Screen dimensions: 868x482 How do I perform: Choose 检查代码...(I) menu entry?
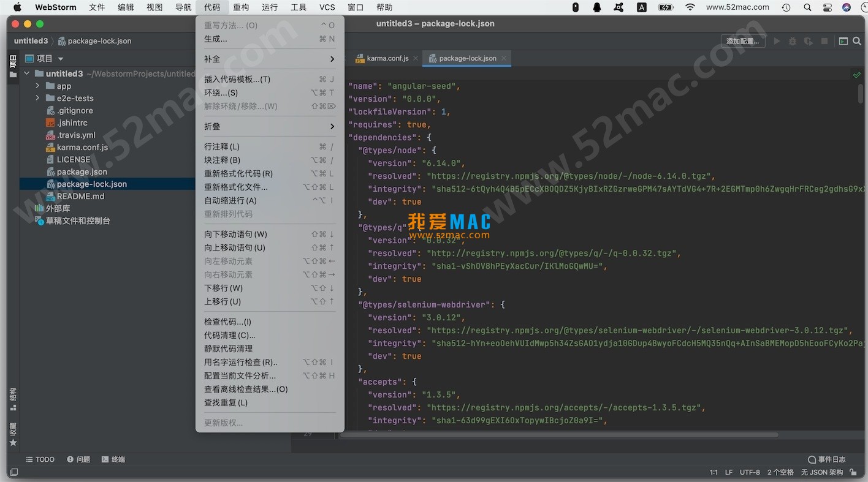coord(270,322)
